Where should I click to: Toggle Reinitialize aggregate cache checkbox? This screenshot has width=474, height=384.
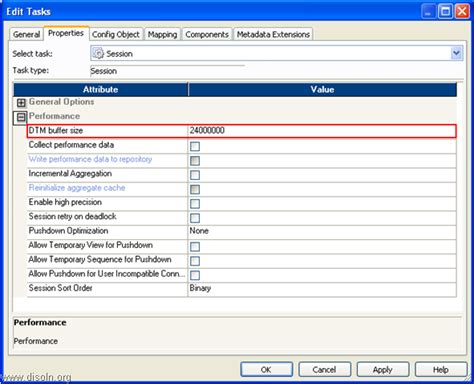(195, 189)
